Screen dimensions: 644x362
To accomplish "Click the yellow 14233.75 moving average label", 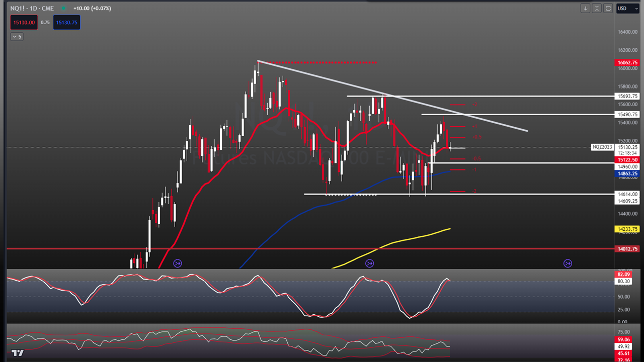I will tap(627, 229).
